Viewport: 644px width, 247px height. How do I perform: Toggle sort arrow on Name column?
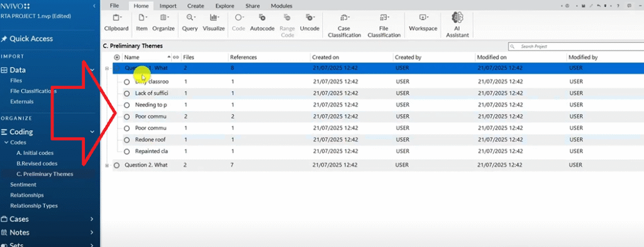169,57
